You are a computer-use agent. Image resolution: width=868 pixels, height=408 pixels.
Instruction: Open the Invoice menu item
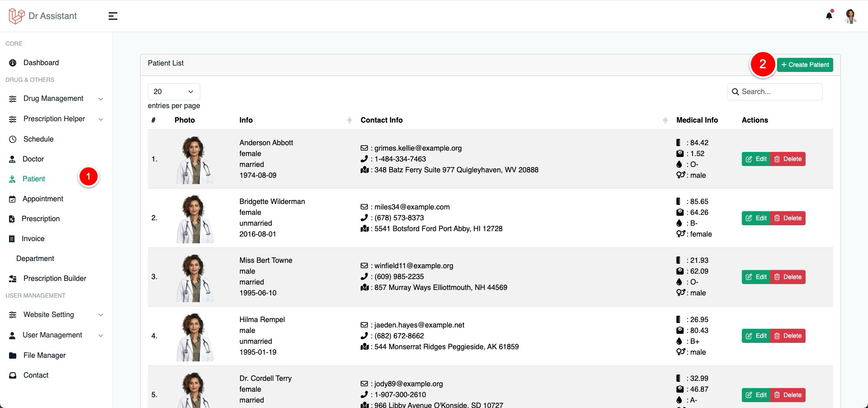pyautogui.click(x=33, y=239)
